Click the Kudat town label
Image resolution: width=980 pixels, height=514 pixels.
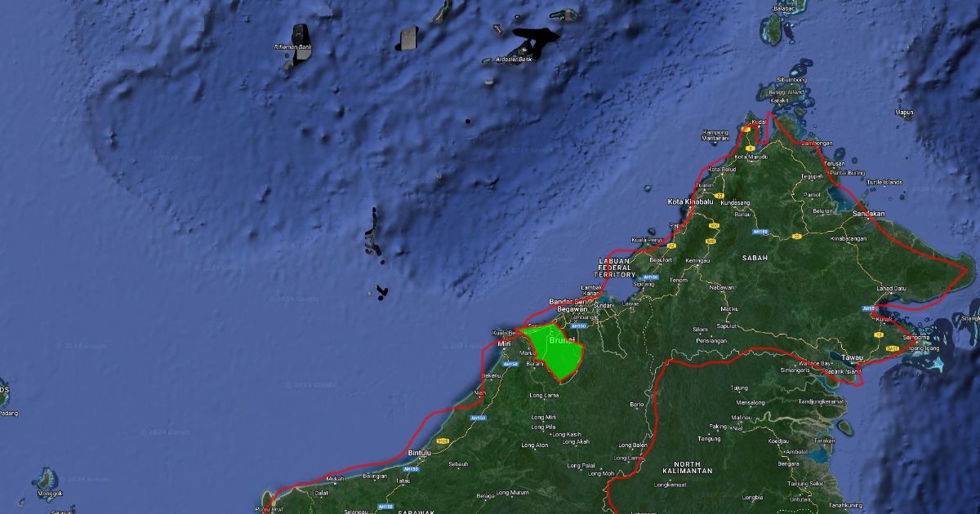759,122
